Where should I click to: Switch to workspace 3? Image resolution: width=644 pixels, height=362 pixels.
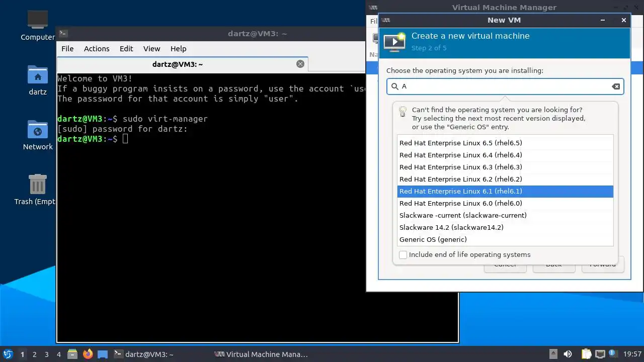[x=46, y=354]
